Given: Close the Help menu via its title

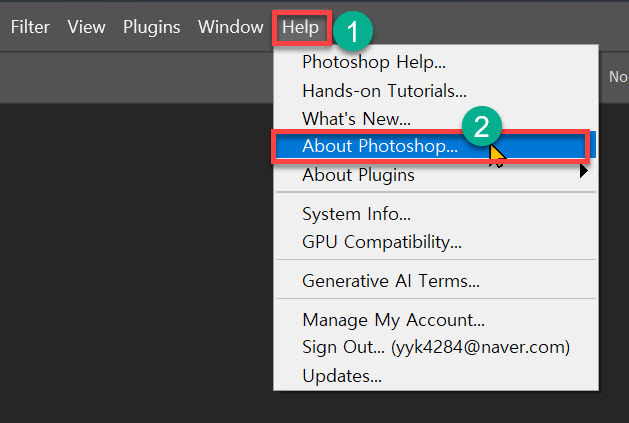Looking at the screenshot, I should coord(300,27).
